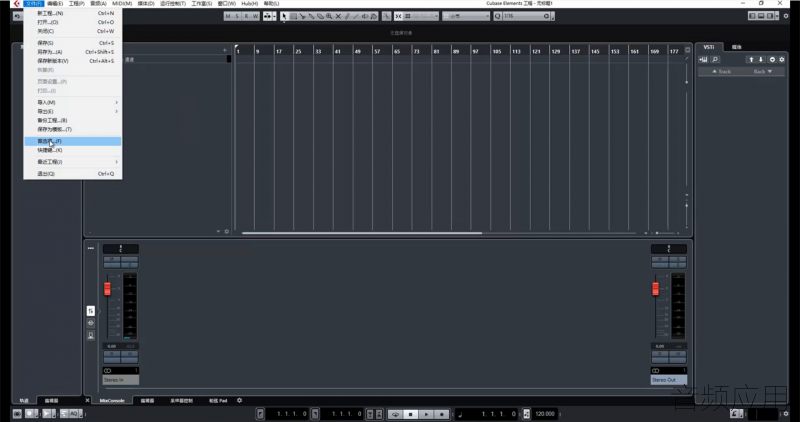Select the Split scissors tool
This screenshot has height=422, width=800.
click(303, 16)
